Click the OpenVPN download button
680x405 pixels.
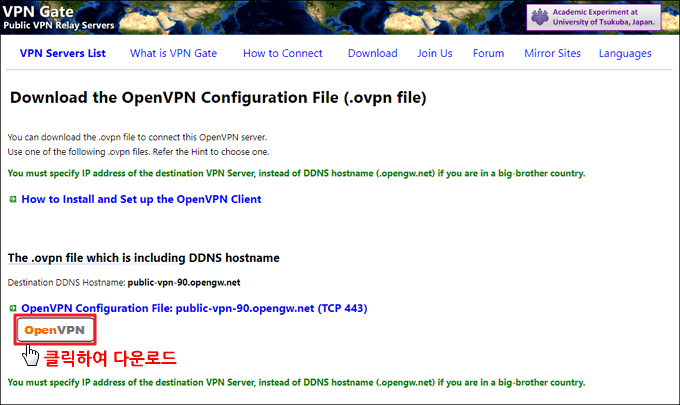tap(55, 330)
